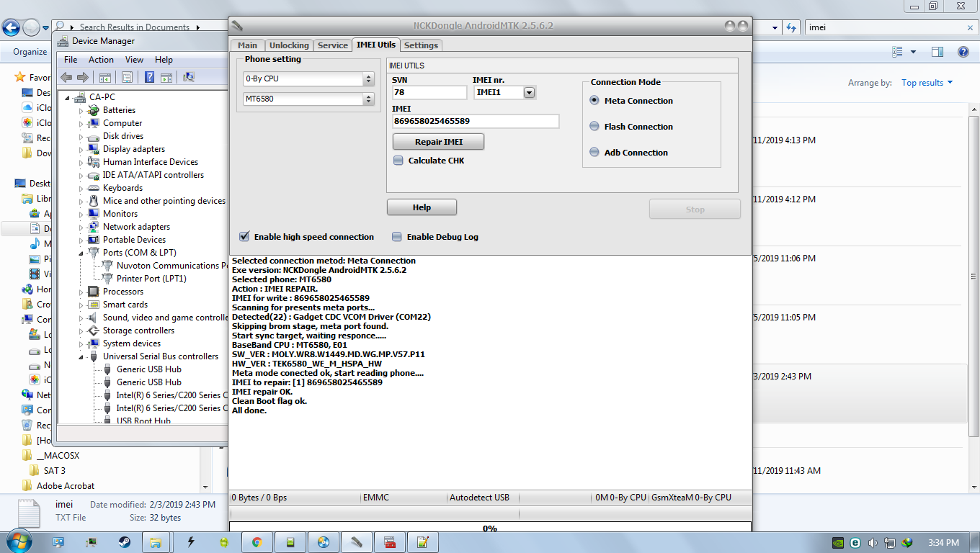980x553 pixels.
Task: Click the Adobe Acrobat folder in Explorer
Action: point(66,486)
